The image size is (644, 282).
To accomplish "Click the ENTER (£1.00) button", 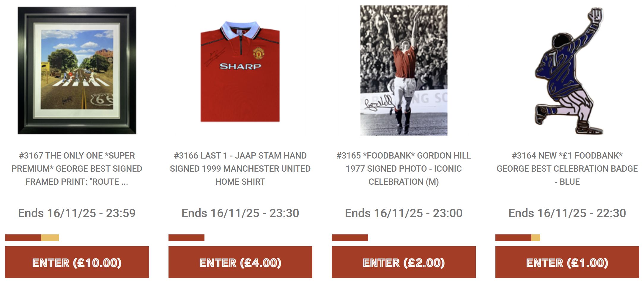I will point(567,262).
